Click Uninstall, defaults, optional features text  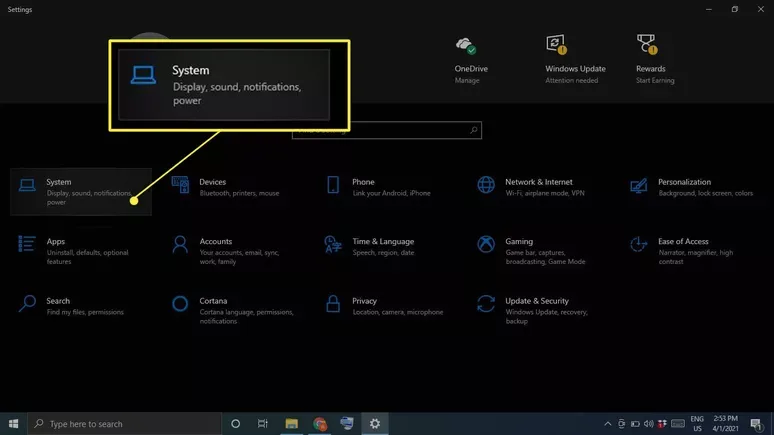point(87,257)
